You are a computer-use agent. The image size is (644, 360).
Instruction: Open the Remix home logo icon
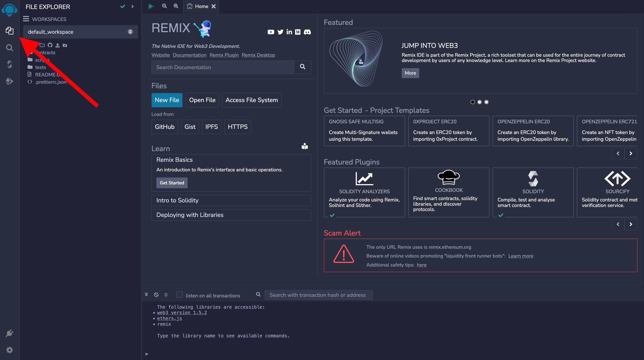pyautogui.click(x=10, y=10)
